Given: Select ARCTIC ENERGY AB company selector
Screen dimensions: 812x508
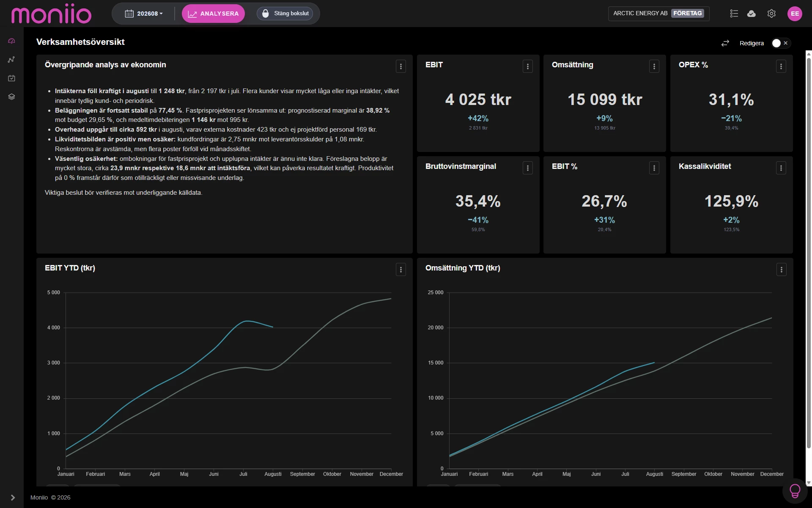Looking at the screenshot, I should click(658, 14).
